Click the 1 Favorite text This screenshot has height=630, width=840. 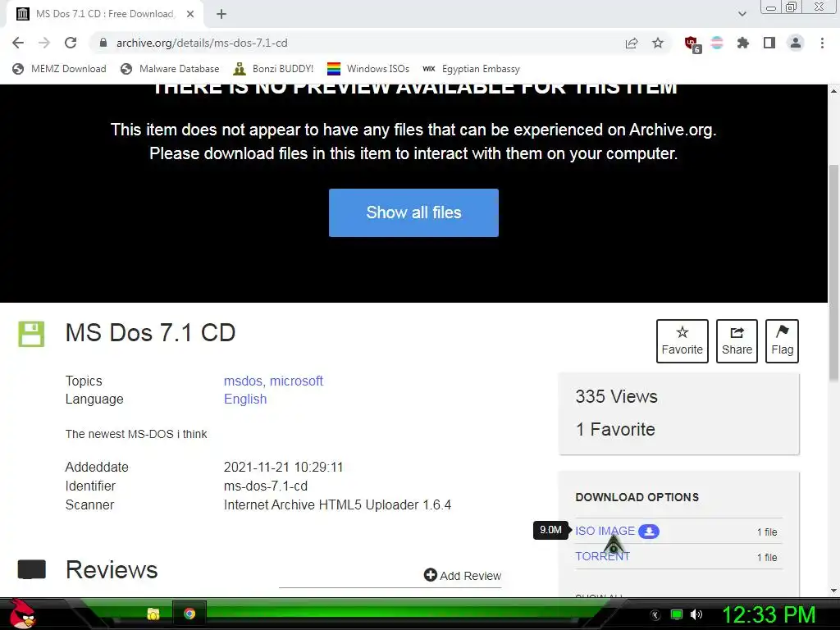[615, 429]
